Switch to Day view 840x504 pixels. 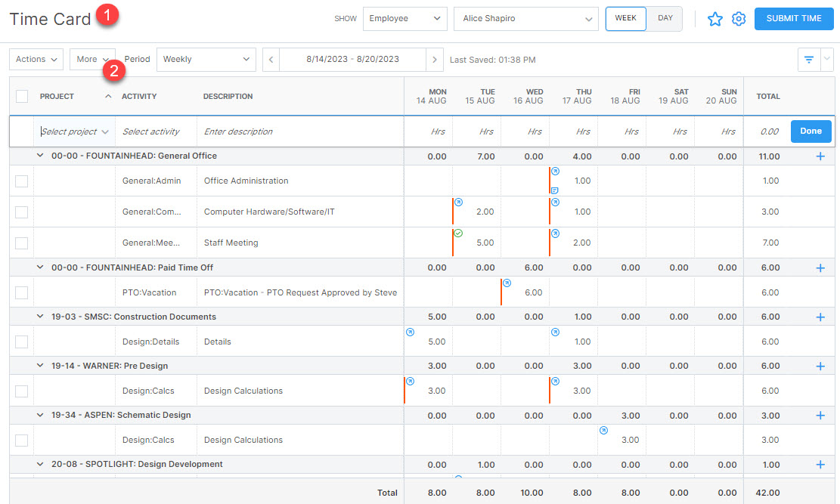pos(665,18)
